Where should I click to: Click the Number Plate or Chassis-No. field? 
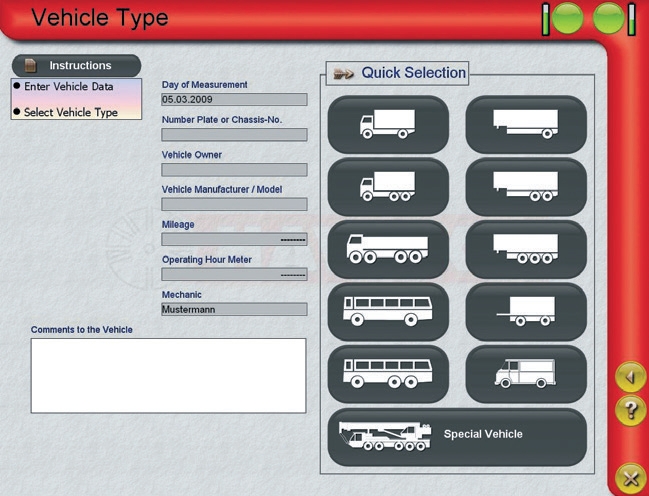tap(234, 135)
